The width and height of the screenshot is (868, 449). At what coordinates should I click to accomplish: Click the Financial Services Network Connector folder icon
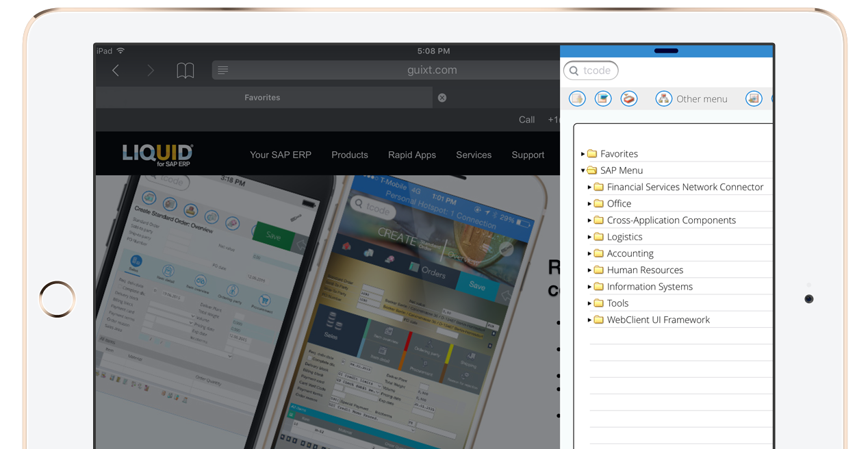[599, 187]
